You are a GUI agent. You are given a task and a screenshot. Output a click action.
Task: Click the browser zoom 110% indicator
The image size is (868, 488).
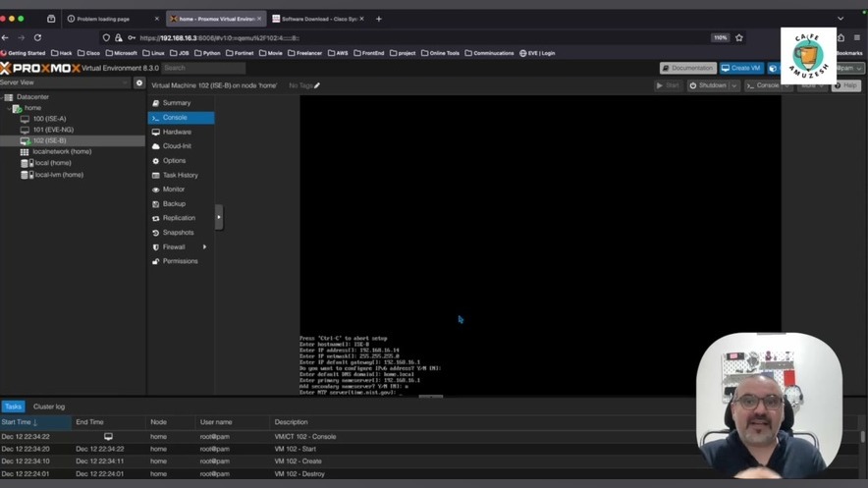click(x=720, y=37)
